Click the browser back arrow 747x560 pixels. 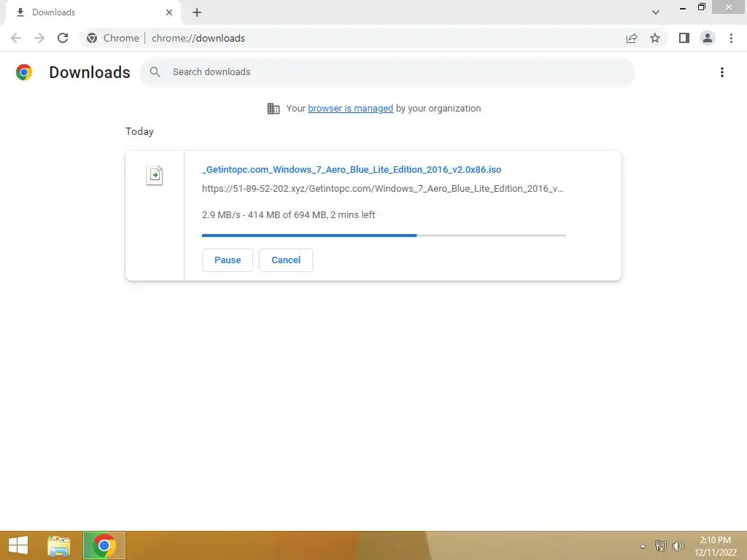pyautogui.click(x=16, y=38)
